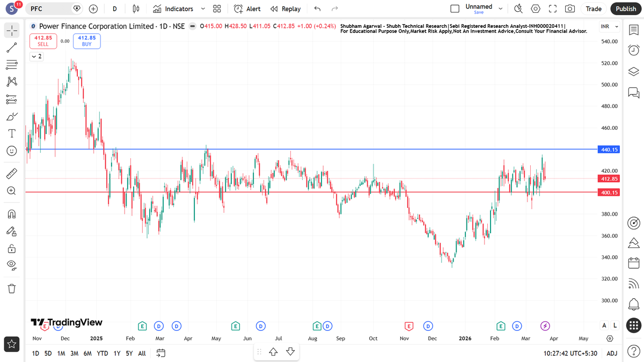
Task: Change the INR currency dropdown
Action: tap(609, 27)
